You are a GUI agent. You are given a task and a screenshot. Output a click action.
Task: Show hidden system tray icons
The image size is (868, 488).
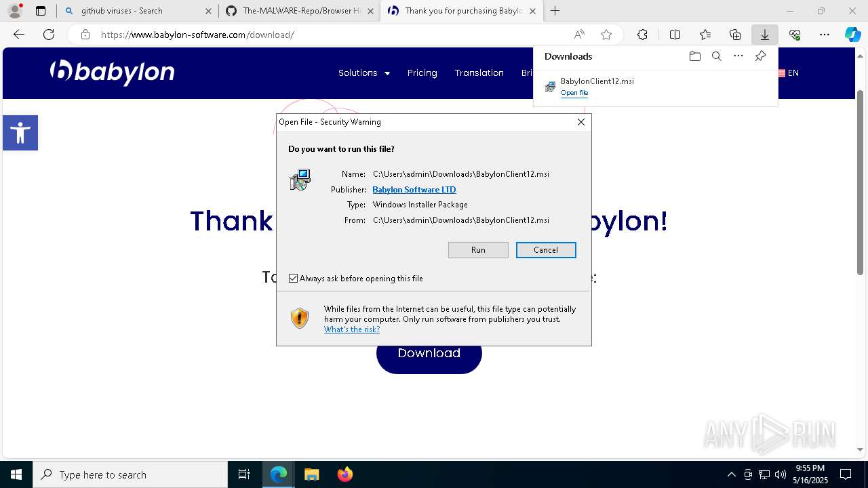(731, 474)
